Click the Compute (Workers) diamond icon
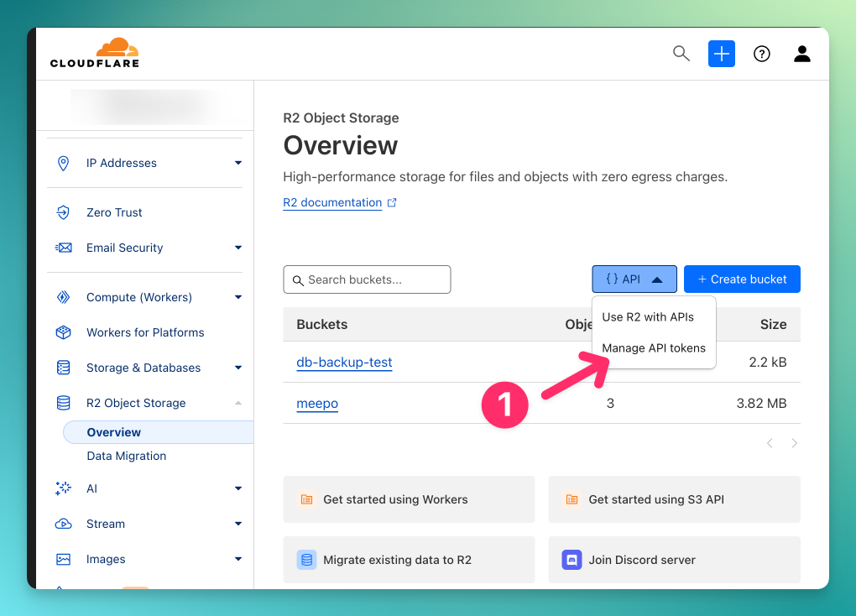Viewport: 856px width, 616px height. click(x=63, y=297)
